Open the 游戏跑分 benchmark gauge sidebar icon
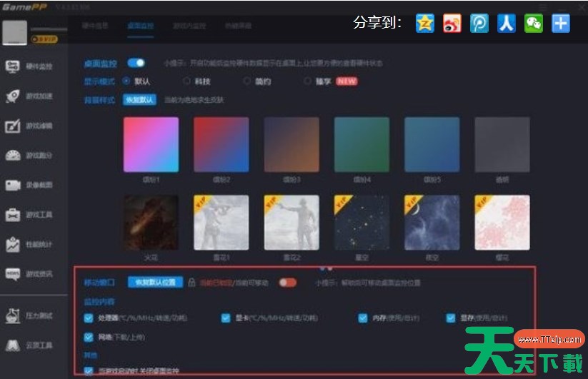The height and width of the screenshot is (379, 588). pyautogui.click(x=12, y=156)
